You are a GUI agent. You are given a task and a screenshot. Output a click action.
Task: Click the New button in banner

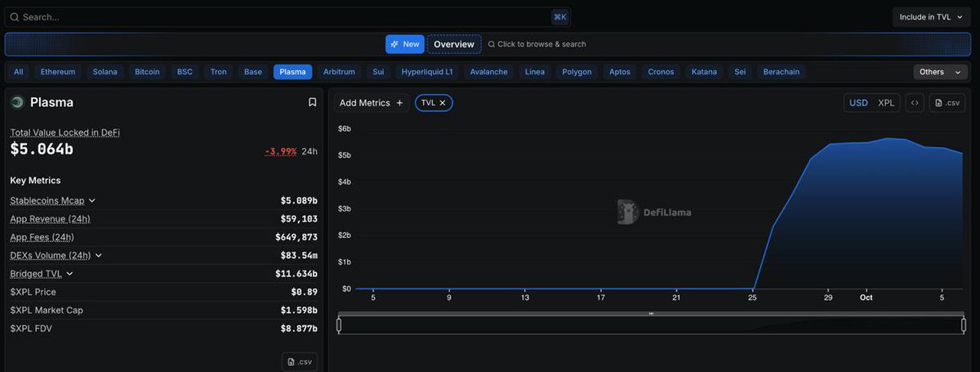coord(405,44)
